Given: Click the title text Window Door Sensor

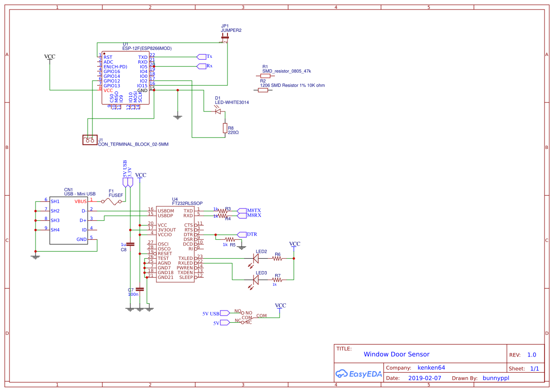Looking at the screenshot, I should (398, 354).
